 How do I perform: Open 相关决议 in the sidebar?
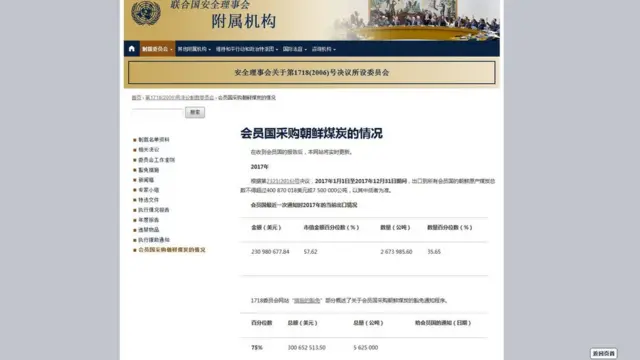point(149,150)
